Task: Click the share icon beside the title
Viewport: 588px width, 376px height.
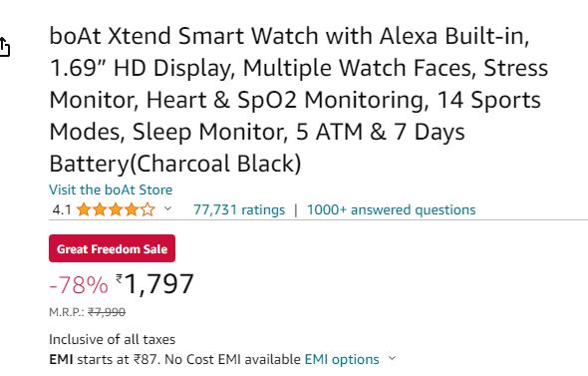Action: [x=4, y=47]
